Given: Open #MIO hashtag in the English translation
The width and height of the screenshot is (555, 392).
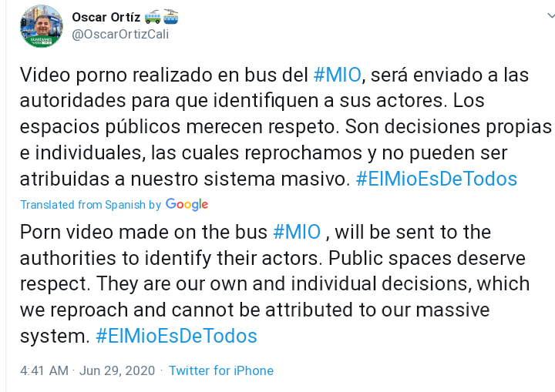Looking at the screenshot, I should [x=297, y=232].
